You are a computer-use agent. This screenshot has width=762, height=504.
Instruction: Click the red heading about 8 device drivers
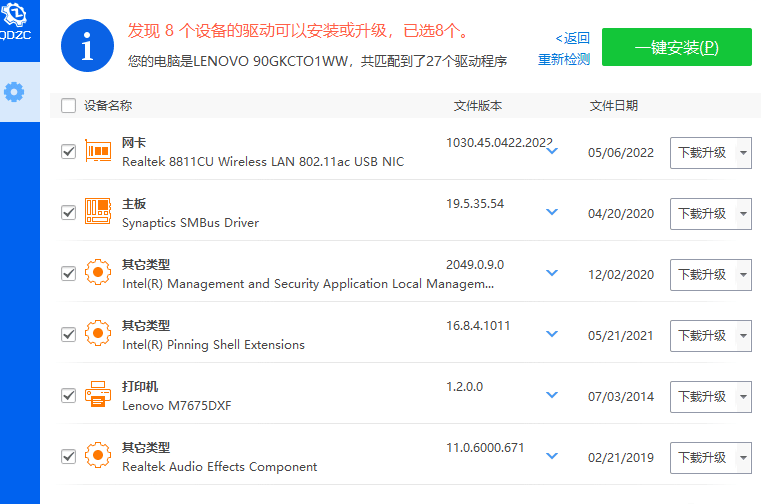click(x=299, y=31)
